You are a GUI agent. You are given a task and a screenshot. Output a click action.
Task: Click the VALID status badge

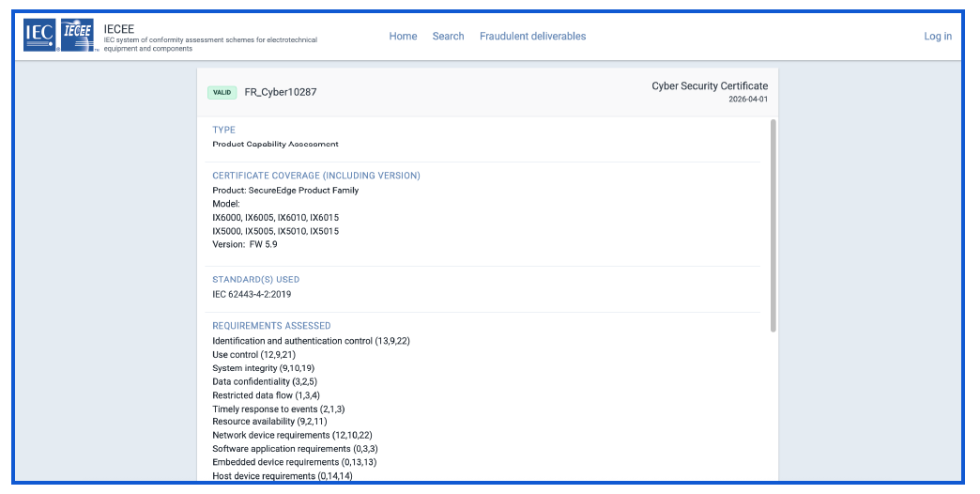[x=222, y=93]
